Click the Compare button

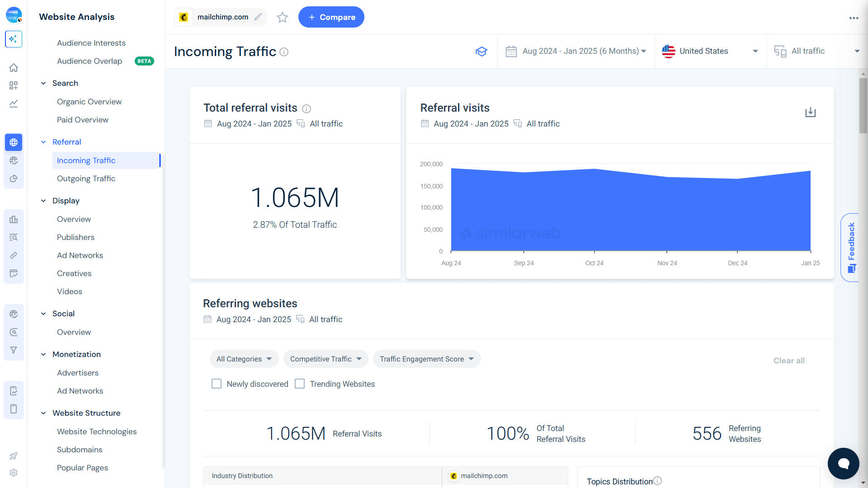pos(331,17)
